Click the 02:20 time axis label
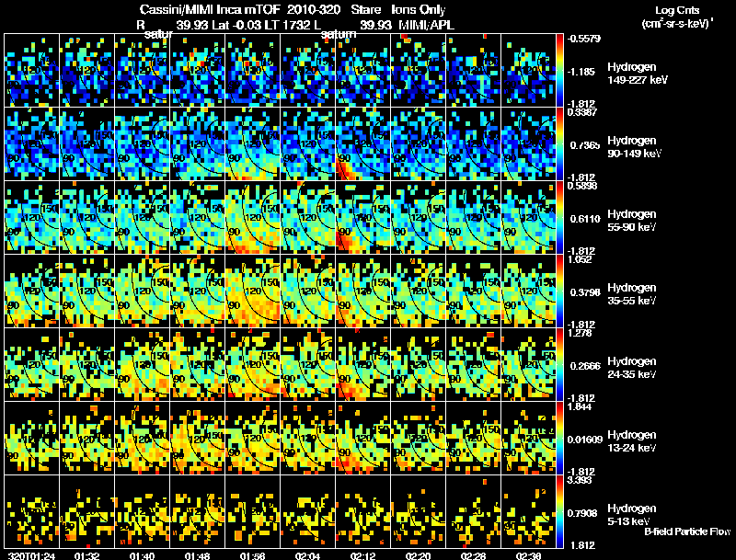This screenshot has height=560, width=736. [418, 556]
